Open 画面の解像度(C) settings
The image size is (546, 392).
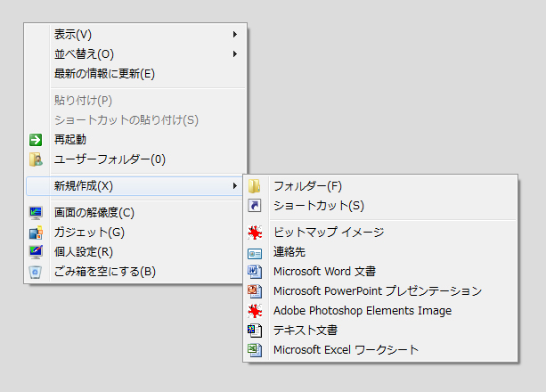coord(134,213)
